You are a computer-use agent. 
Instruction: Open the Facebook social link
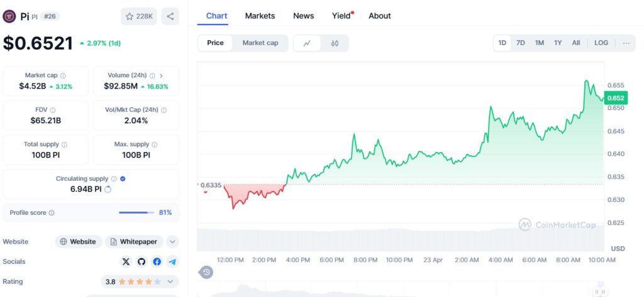(x=157, y=262)
